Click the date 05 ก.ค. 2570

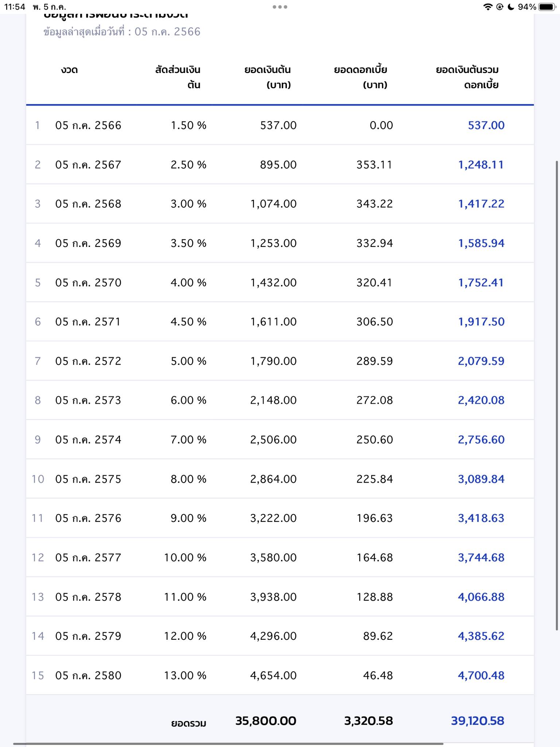coord(88,282)
